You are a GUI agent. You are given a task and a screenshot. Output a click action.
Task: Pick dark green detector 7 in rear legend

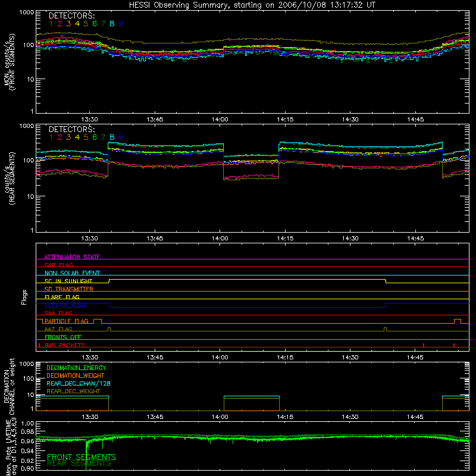pyautogui.click(x=103, y=137)
